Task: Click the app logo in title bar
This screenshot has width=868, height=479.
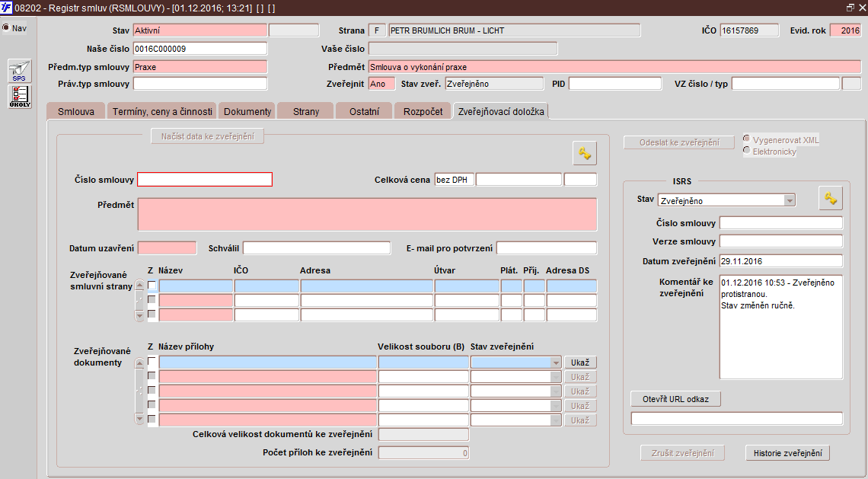Action: [x=7, y=8]
